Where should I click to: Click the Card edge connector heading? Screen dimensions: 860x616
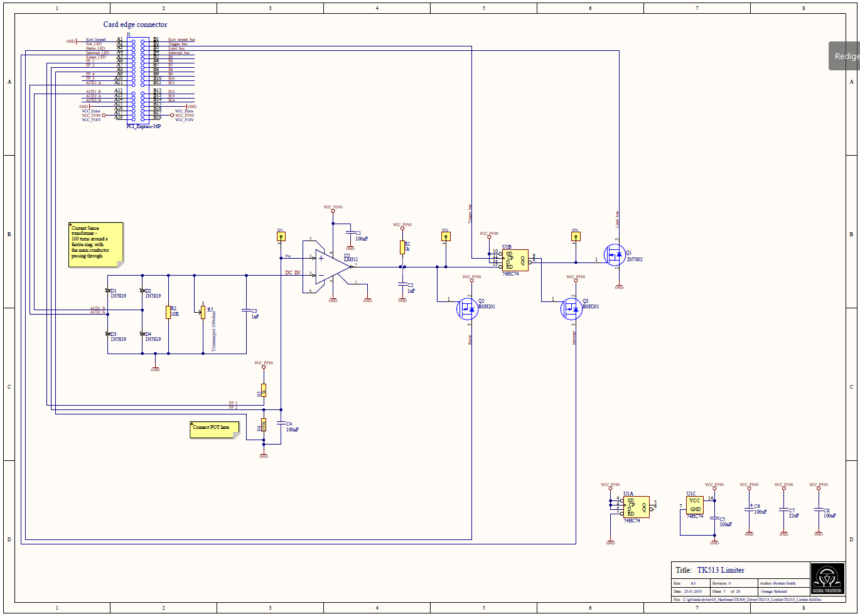pyautogui.click(x=135, y=24)
